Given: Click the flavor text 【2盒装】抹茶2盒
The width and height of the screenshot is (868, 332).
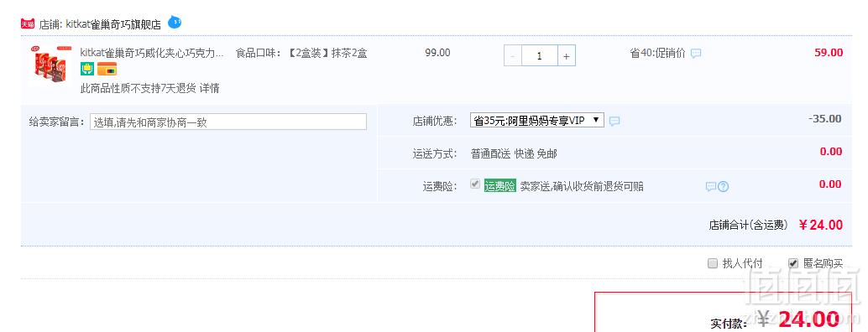Looking at the screenshot, I should pyautogui.click(x=327, y=53).
